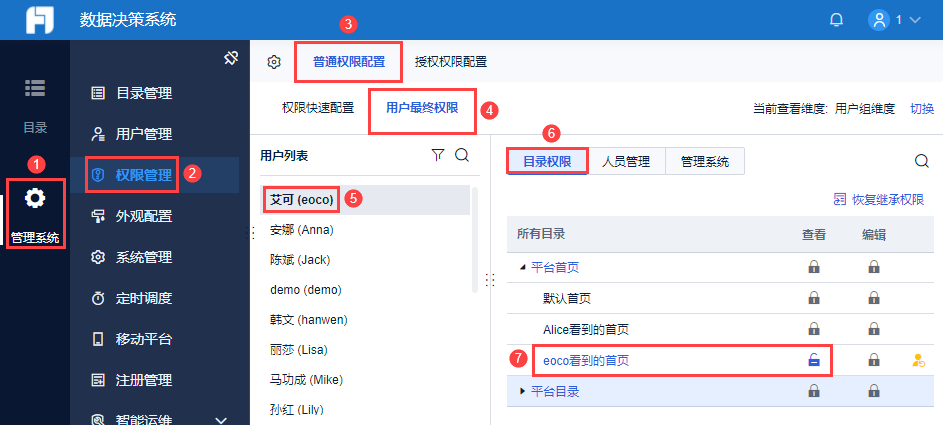Click 切换 to switch viewing dimension
This screenshot has width=943, height=425.
(921, 109)
